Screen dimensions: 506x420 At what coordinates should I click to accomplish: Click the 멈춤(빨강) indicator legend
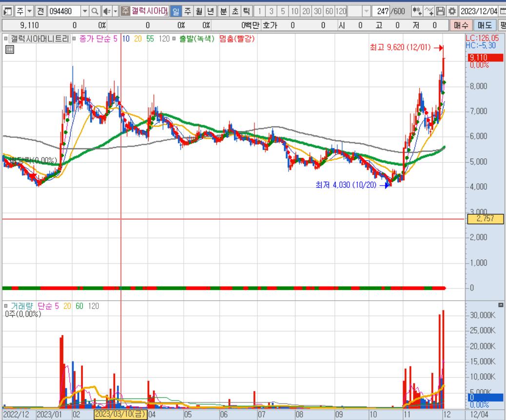pyautogui.click(x=237, y=39)
